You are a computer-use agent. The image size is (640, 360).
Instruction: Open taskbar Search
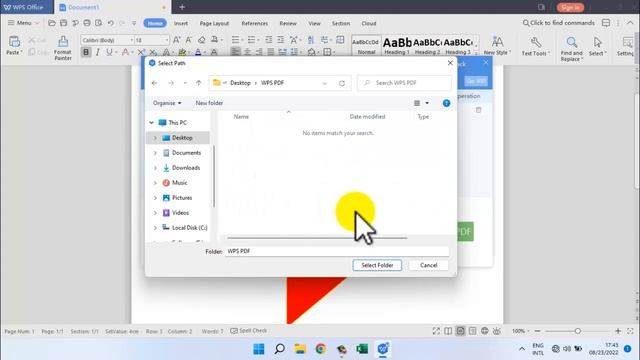pos(280,349)
